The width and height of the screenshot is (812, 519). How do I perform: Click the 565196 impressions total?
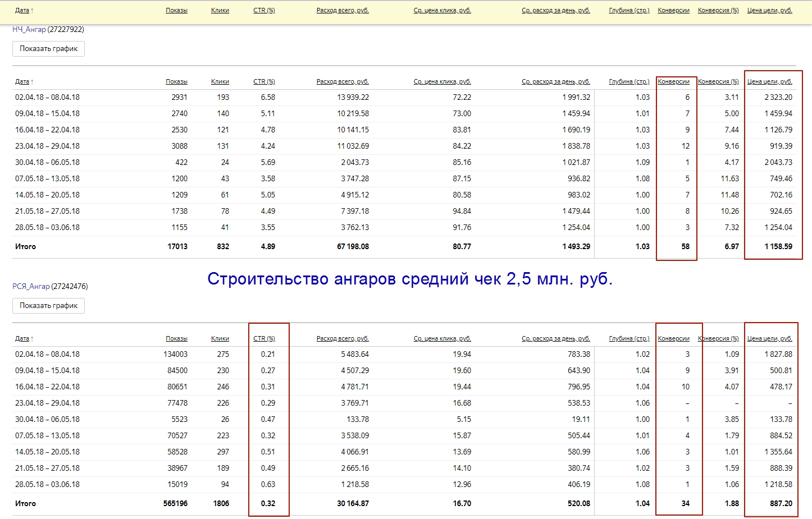point(175,503)
